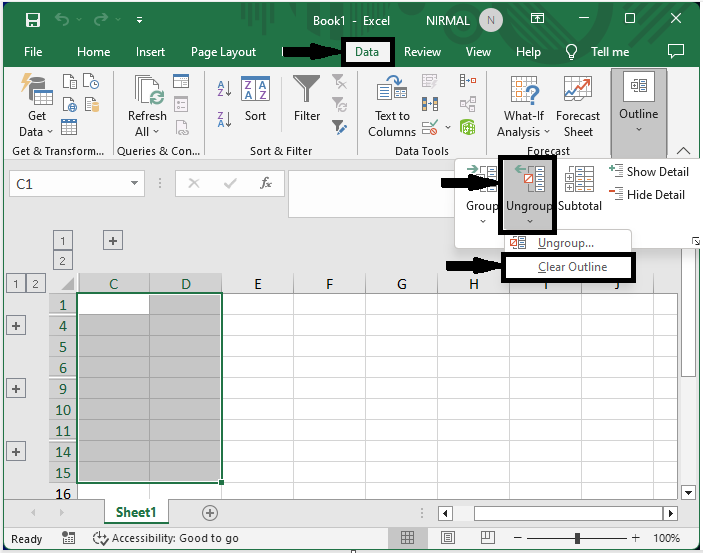
Task: Open Customize Quick Access Toolbar dropdown
Action: click(139, 20)
